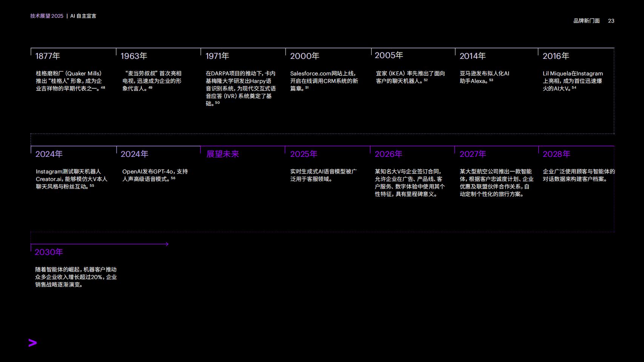Select the 2005年 timeline heading
This screenshot has width=644, height=362.
(389, 55)
